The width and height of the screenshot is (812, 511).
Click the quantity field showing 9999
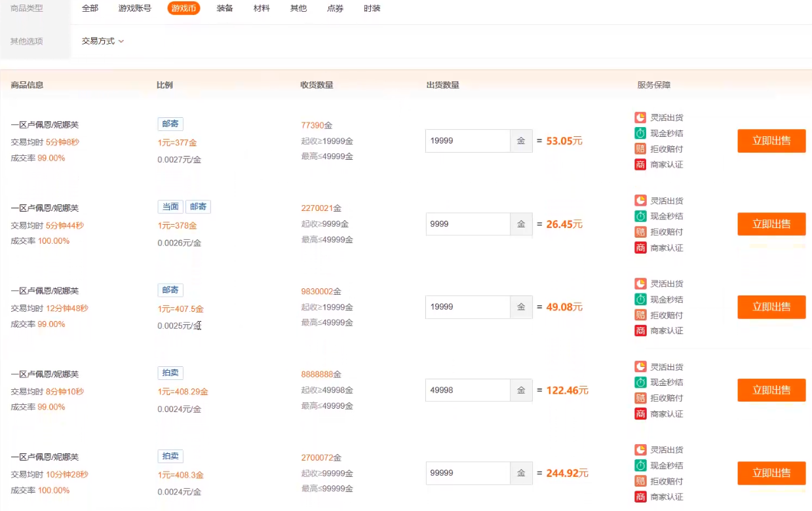467,224
